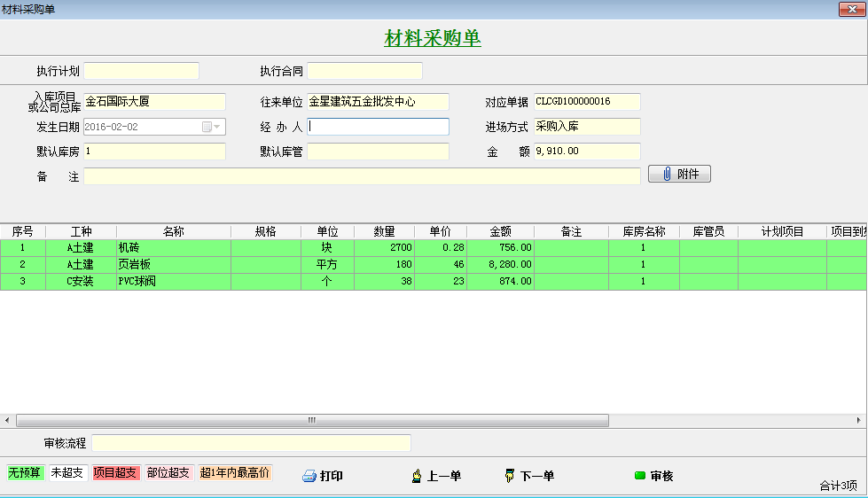Close the 材料采购单 window
Image resolution: width=868 pixels, height=498 pixels.
coord(853,9)
